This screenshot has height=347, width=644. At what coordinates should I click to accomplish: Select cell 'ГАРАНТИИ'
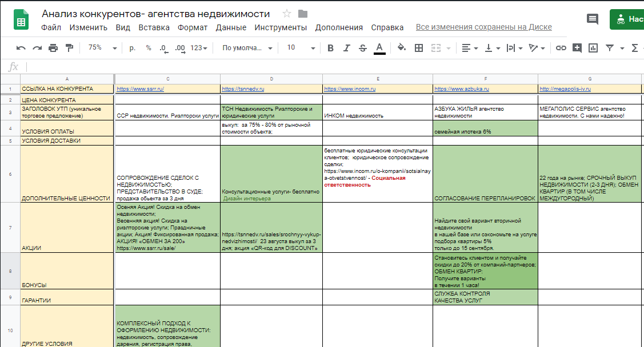67,297
